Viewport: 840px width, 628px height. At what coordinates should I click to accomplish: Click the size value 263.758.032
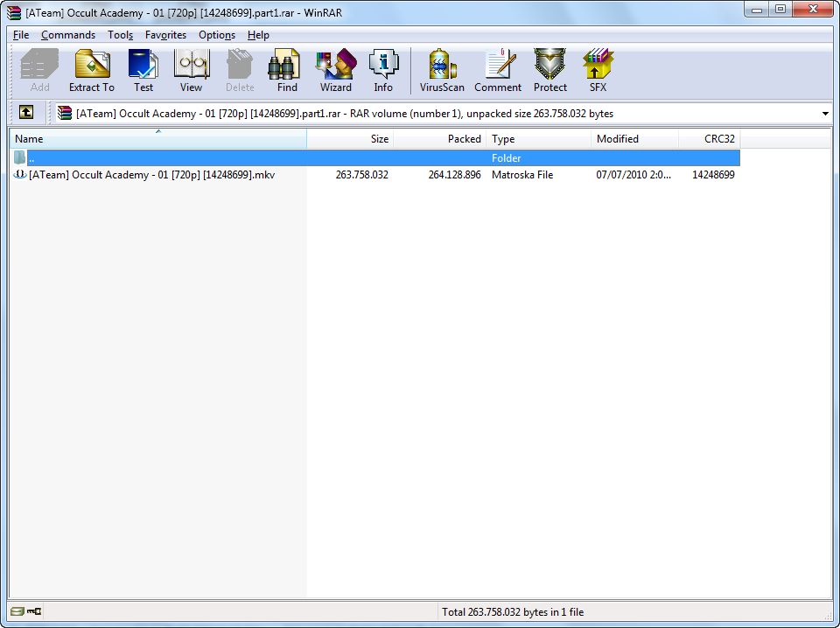pyautogui.click(x=361, y=175)
